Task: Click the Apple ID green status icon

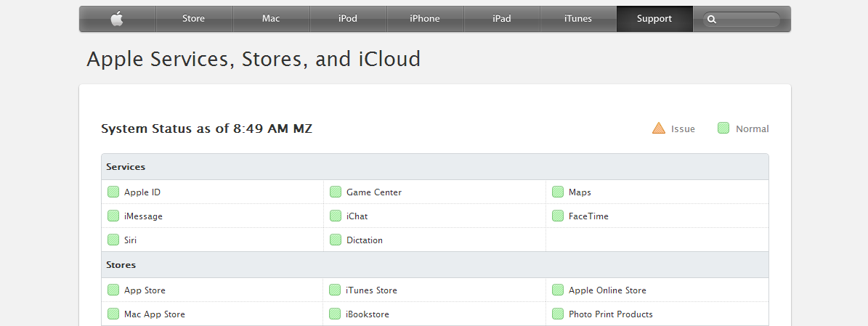Action: (113, 192)
